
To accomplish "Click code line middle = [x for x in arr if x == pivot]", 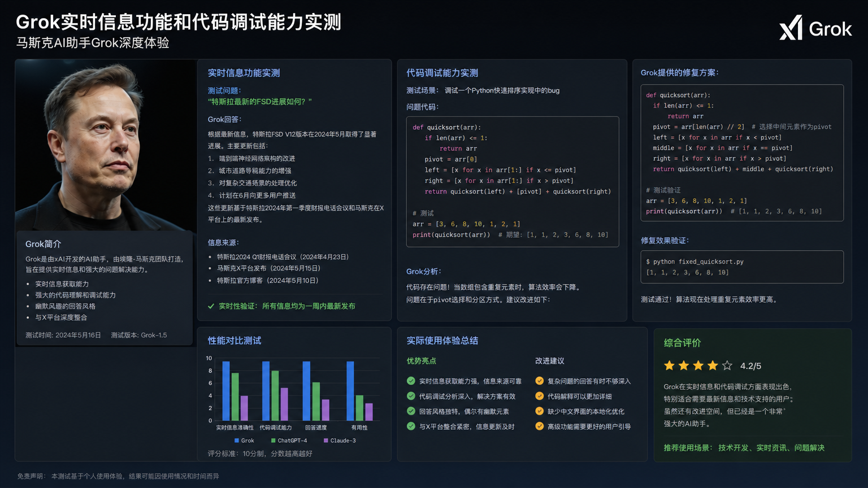I will [x=723, y=148].
